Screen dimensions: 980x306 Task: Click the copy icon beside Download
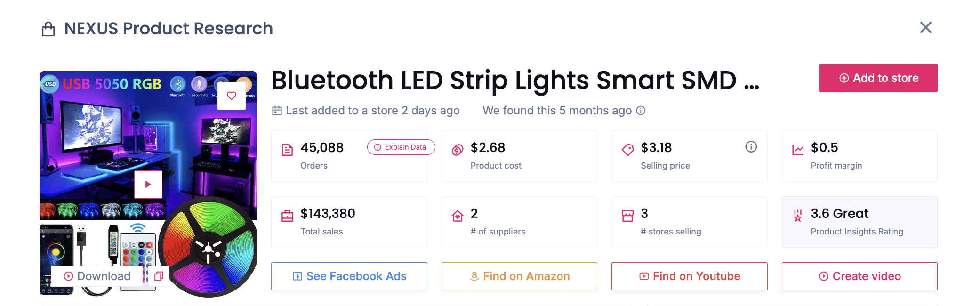point(158,276)
